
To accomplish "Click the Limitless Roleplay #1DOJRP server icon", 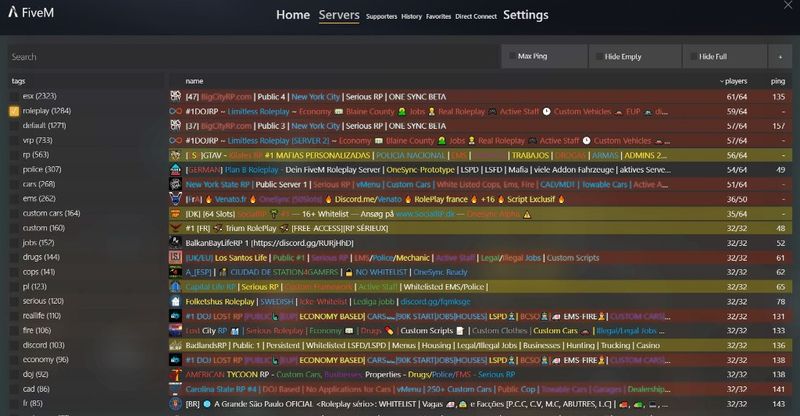I will [176, 111].
